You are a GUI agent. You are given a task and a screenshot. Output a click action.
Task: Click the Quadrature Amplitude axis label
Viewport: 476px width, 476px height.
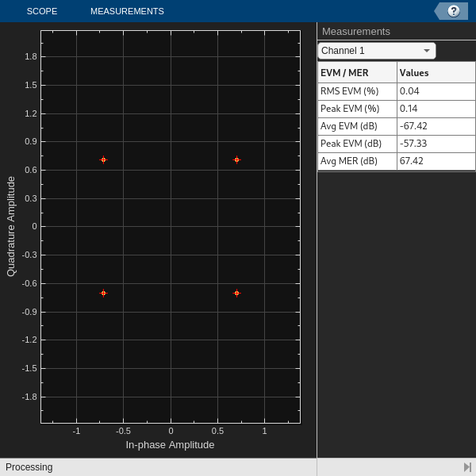tap(11, 226)
